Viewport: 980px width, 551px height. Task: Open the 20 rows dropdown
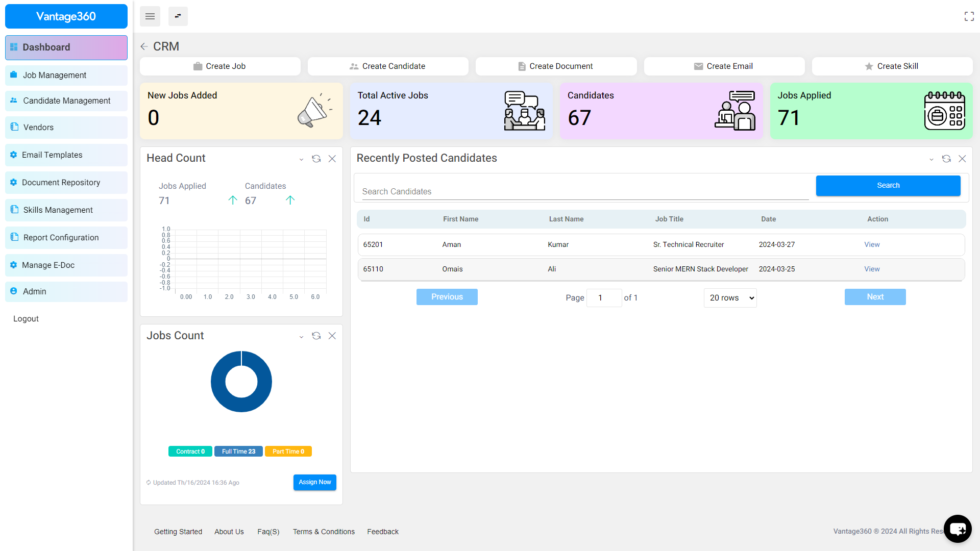tap(730, 298)
